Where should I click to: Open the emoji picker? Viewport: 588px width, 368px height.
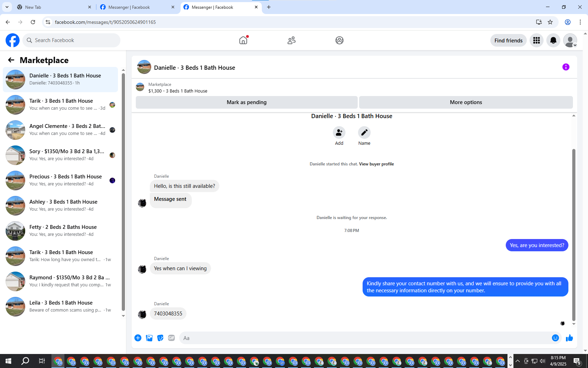[555, 338]
